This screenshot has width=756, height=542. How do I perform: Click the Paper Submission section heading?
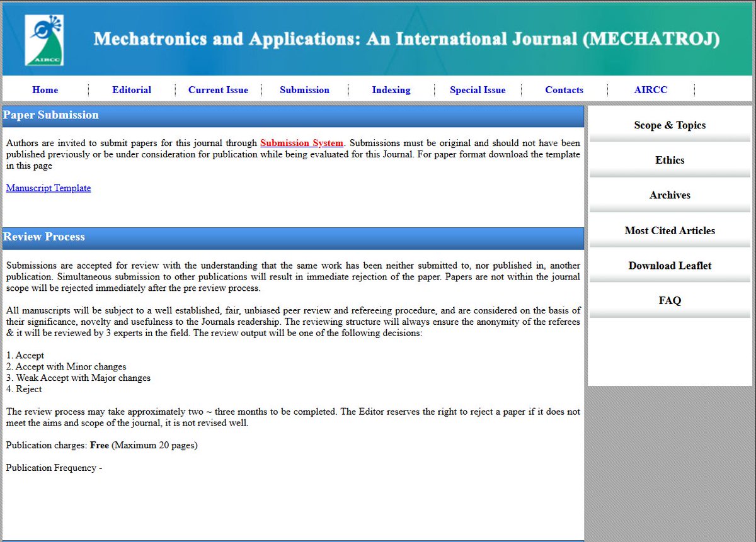[51, 115]
